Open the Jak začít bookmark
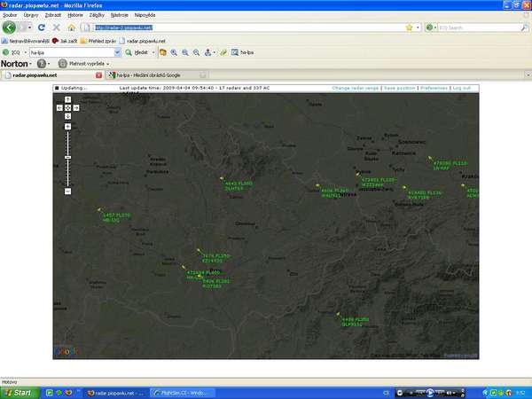The width and height of the screenshot is (532, 399). click(x=65, y=41)
